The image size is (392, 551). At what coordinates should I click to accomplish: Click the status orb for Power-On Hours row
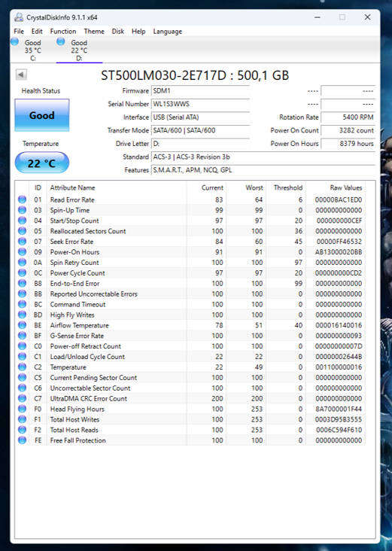point(22,251)
